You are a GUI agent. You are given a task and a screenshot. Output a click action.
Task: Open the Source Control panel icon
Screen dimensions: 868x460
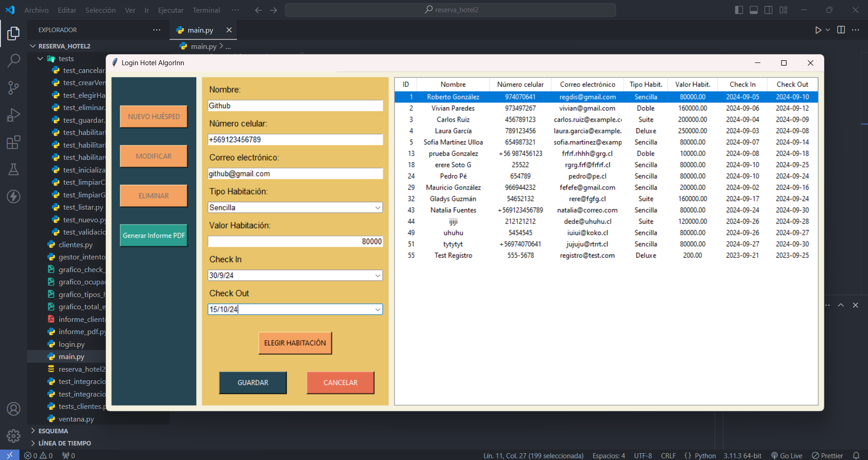13,88
